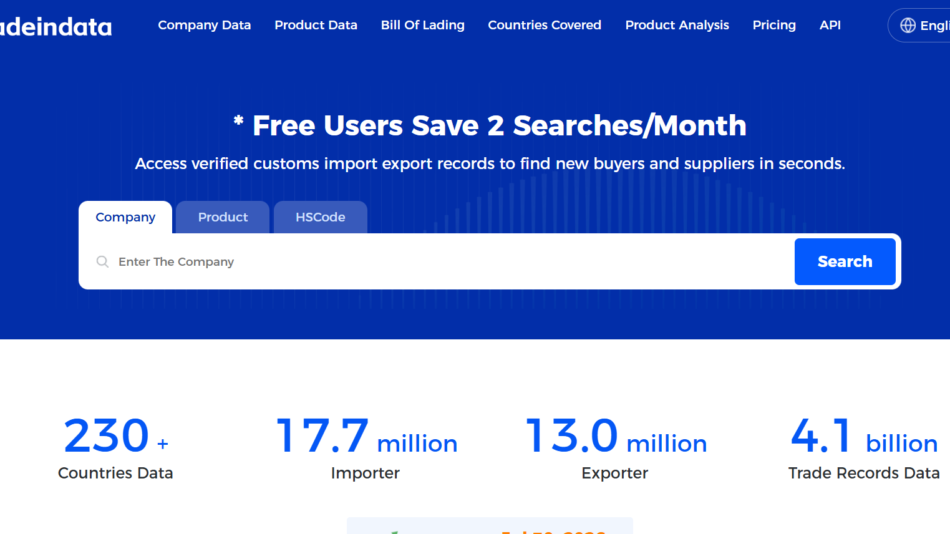Open the Company Data menu
Viewport: 950px width, 534px height.
[x=204, y=25]
